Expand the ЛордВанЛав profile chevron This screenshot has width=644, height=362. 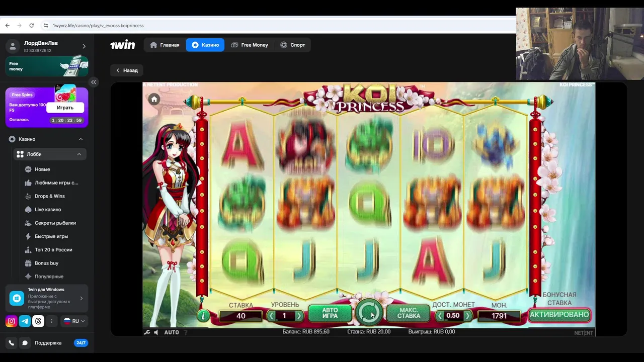tap(84, 46)
